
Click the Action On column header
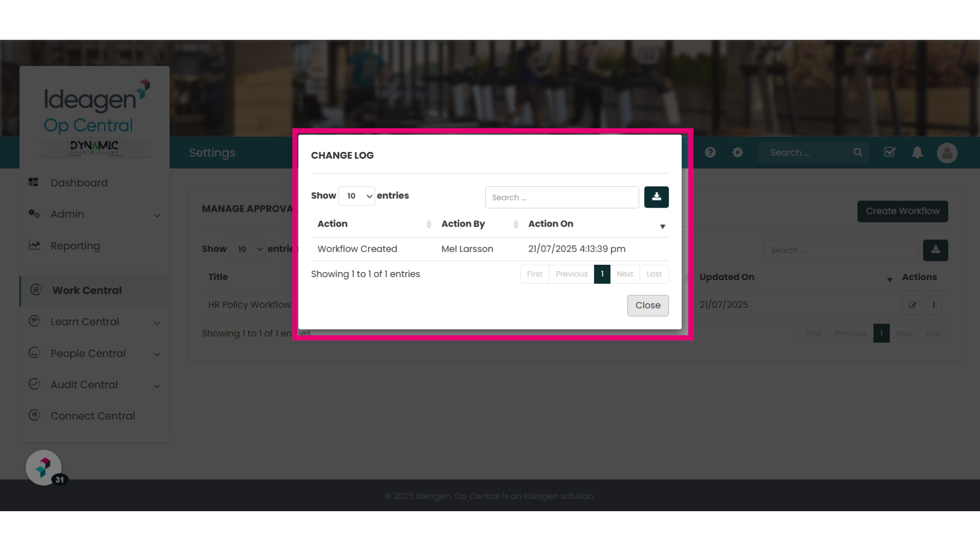point(551,224)
